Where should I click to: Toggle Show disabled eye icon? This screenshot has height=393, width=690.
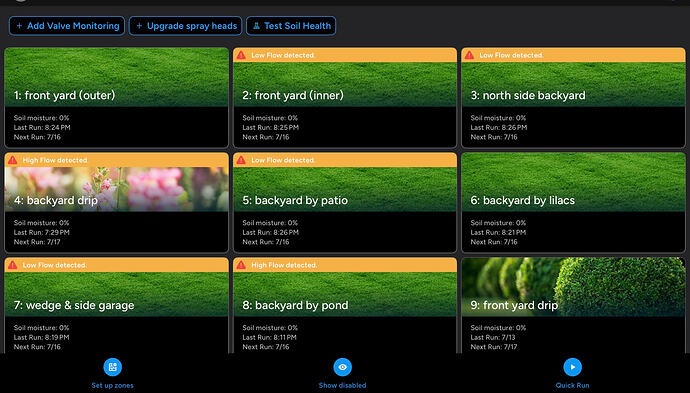342,367
